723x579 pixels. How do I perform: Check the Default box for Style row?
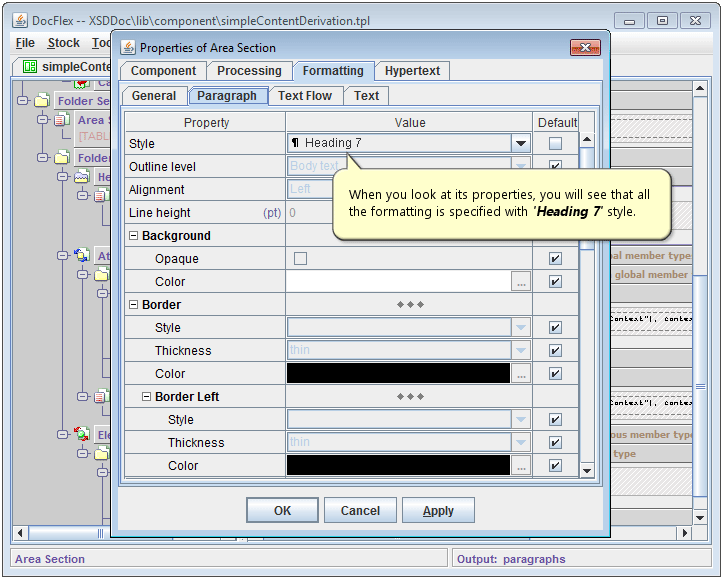click(x=555, y=144)
